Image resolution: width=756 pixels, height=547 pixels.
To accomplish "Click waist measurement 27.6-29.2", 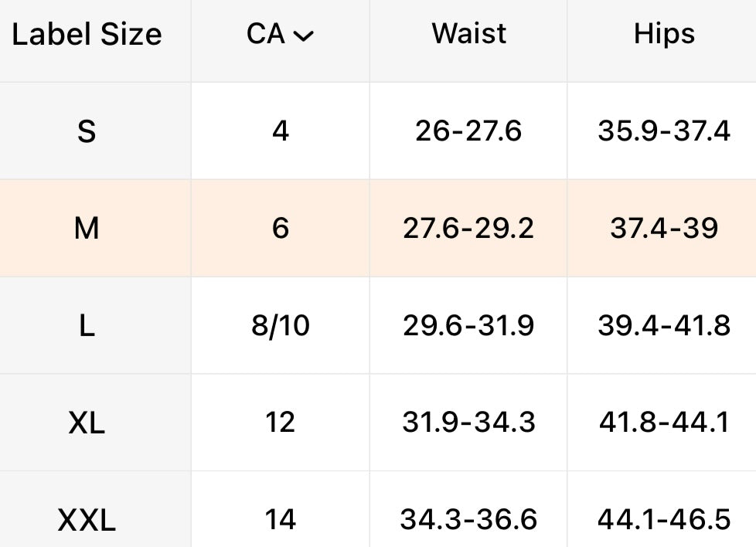I will (468, 229).
